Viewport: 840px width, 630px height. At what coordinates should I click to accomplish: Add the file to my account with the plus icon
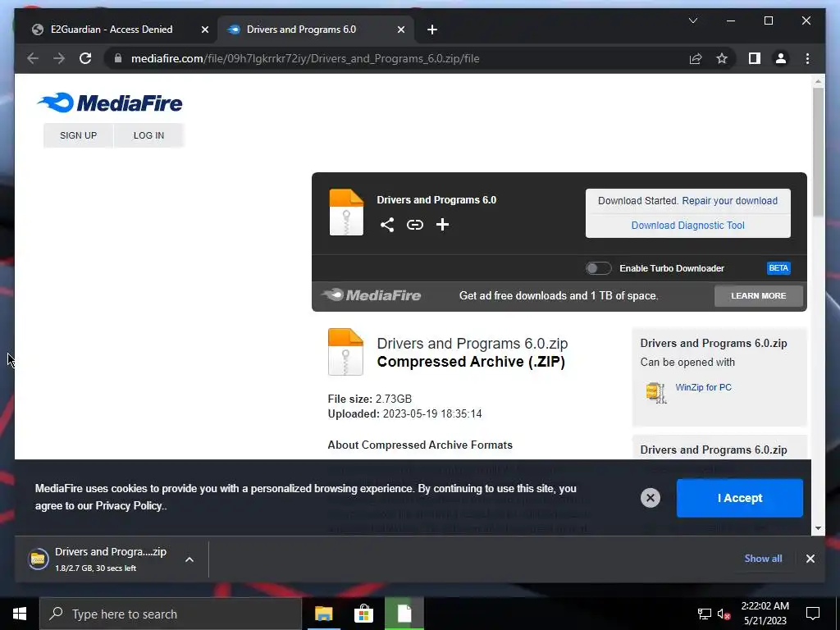[442, 225]
